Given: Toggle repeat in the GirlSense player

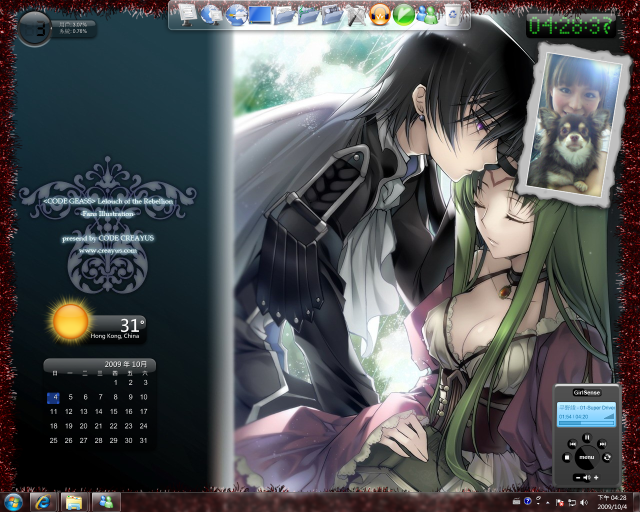Looking at the screenshot, I should tap(607, 457).
